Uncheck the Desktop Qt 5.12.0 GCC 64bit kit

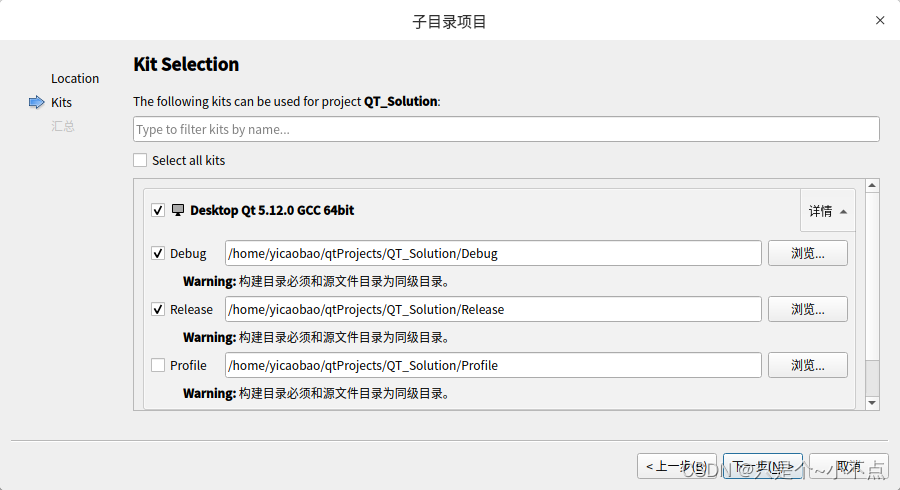(x=158, y=210)
